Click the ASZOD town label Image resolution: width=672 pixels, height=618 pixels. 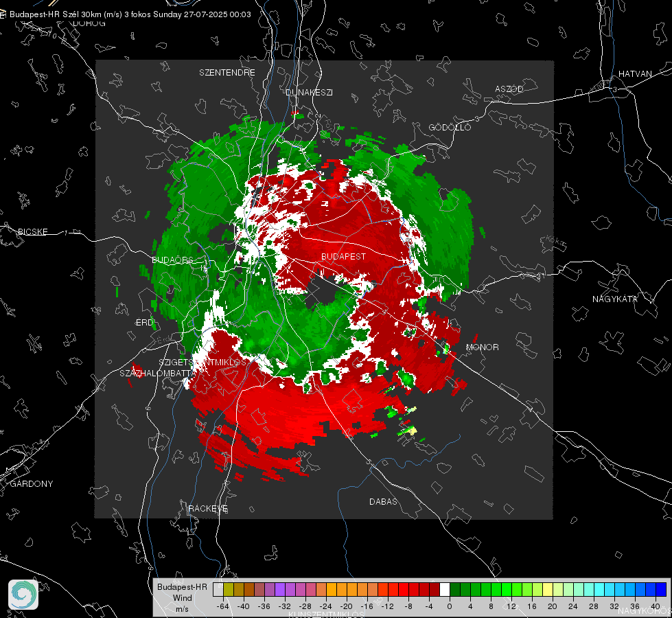point(509,89)
